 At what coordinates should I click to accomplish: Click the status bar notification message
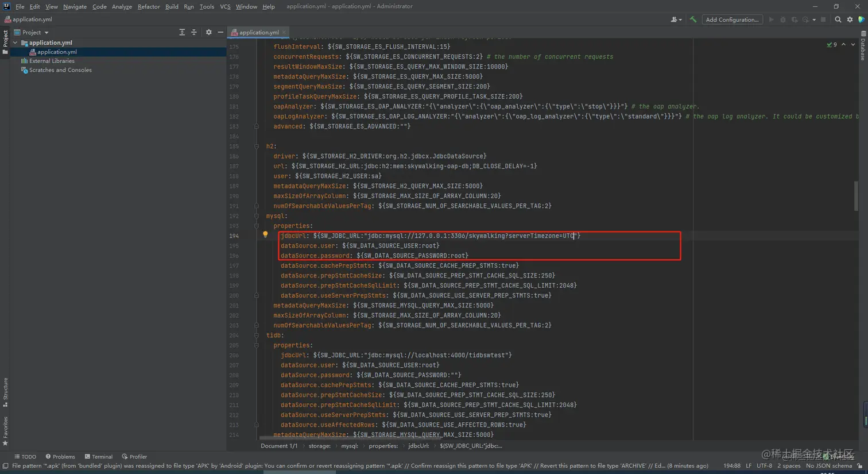click(360, 466)
